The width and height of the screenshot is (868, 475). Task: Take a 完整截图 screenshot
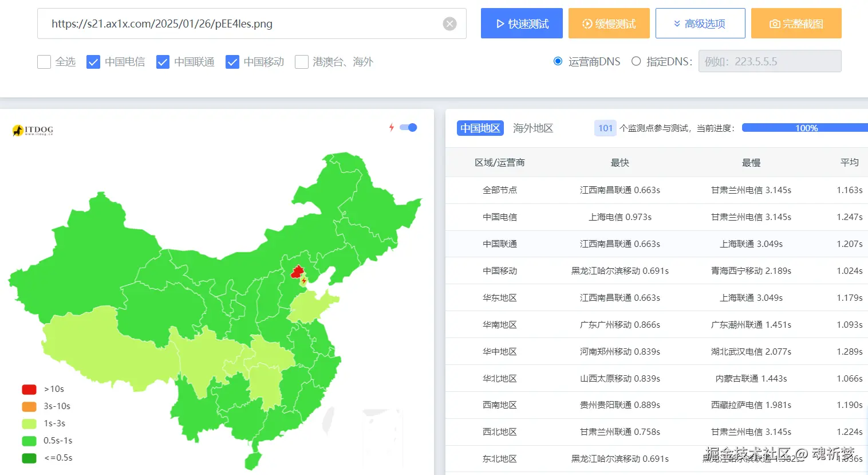[x=796, y=23]
